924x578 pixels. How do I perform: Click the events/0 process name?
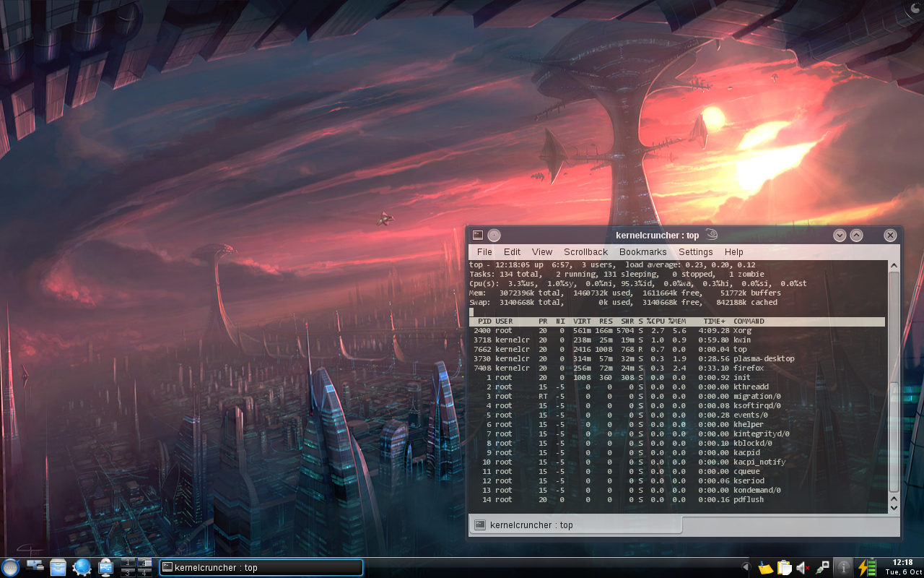751,415
